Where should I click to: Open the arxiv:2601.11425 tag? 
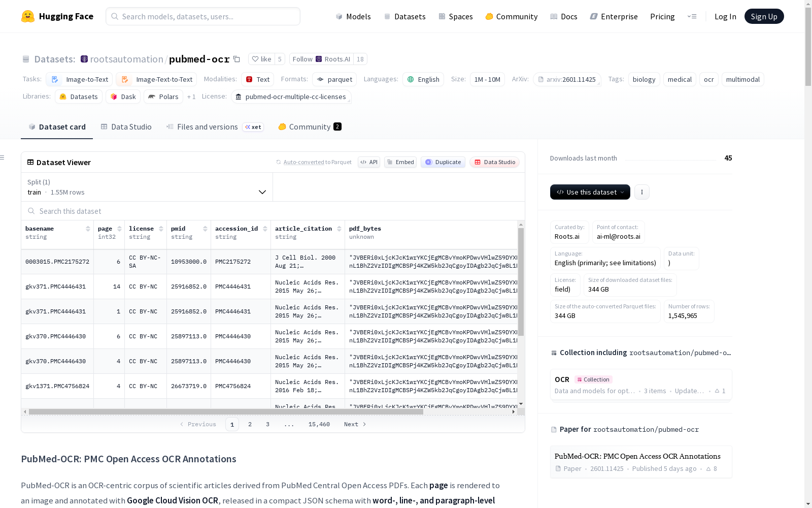tap(567, 79)
